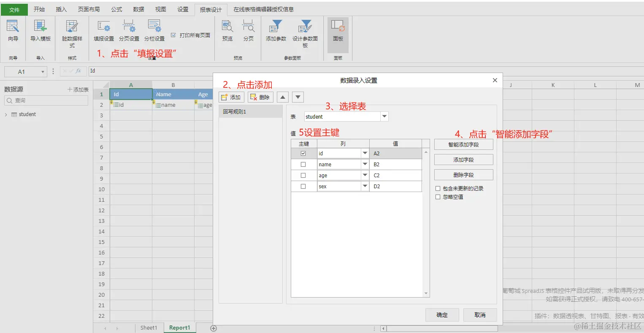Expand the student tree node
Image resolution: width=644 pixels, height=333 pixels.
6,114
